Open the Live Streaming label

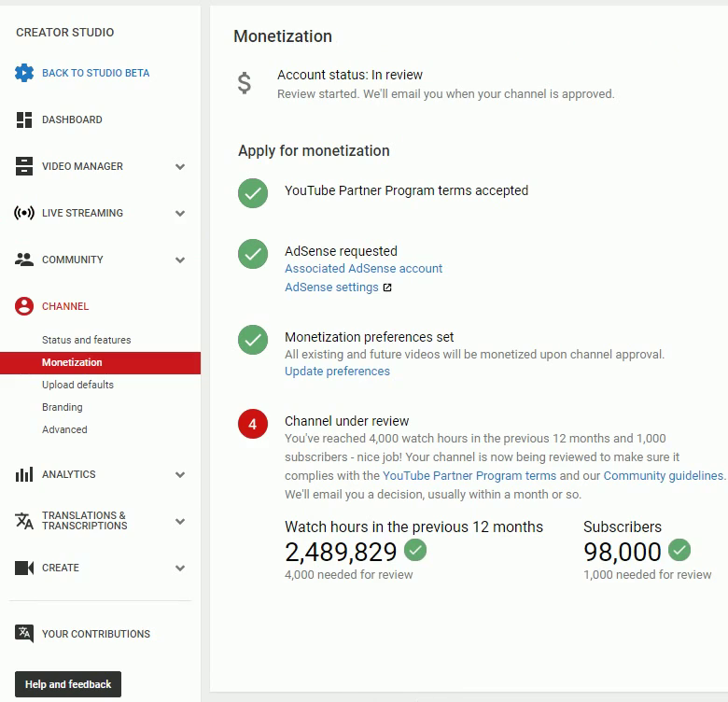pyautogui.click(x=82, y=213)
